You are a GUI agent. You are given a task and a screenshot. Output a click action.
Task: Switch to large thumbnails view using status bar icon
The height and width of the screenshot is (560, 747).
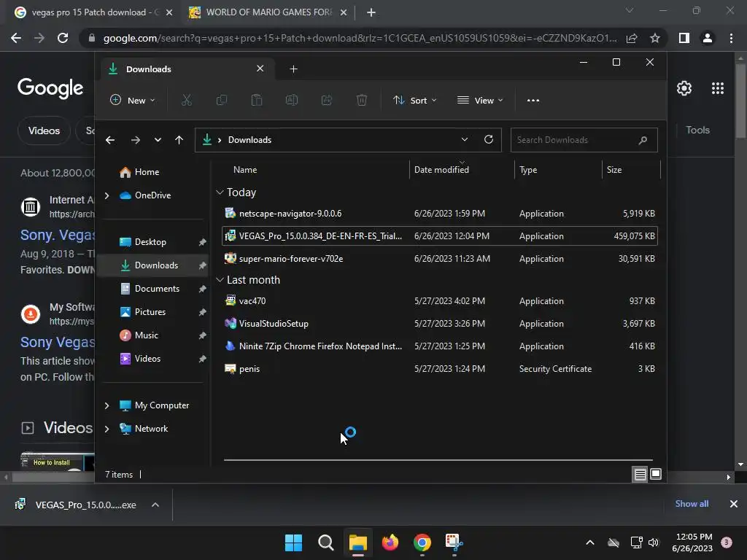pyautogui.click(x=656, y=474)
